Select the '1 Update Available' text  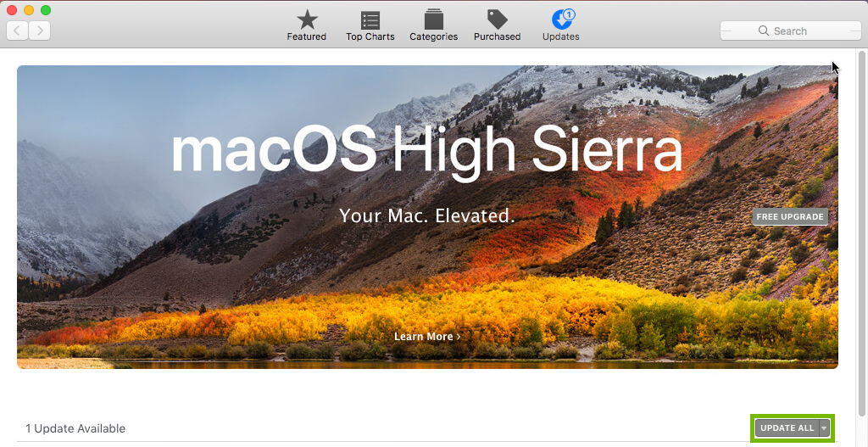tap(75, 428)
